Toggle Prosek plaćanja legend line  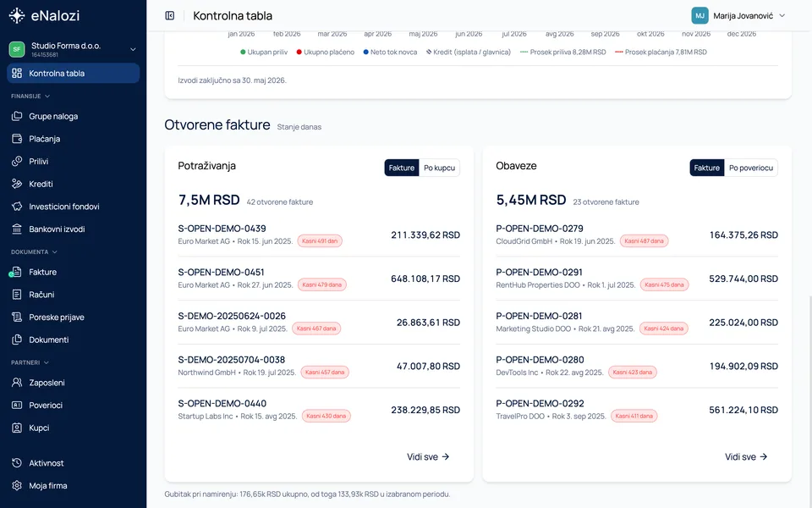(x=661, y=52)
